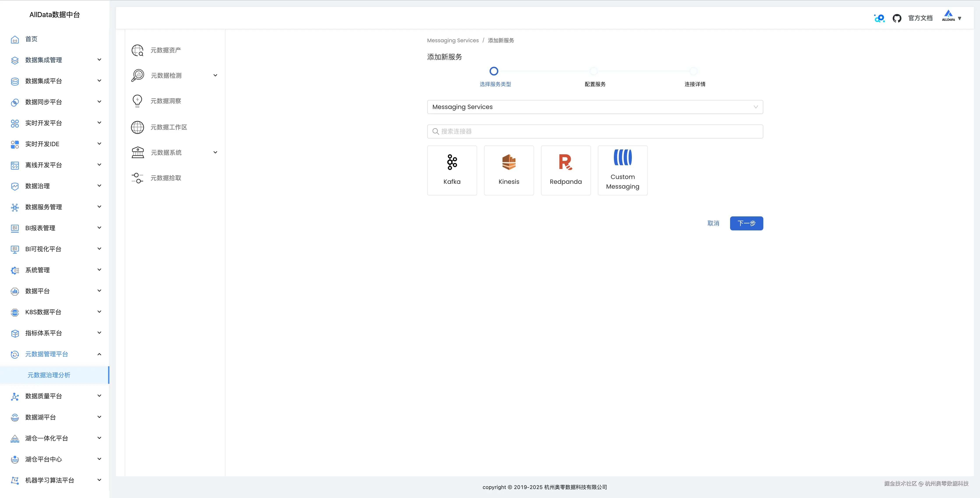Click the 选择服务类型 step circle
The image size is (980, 498).
[494, 71]
